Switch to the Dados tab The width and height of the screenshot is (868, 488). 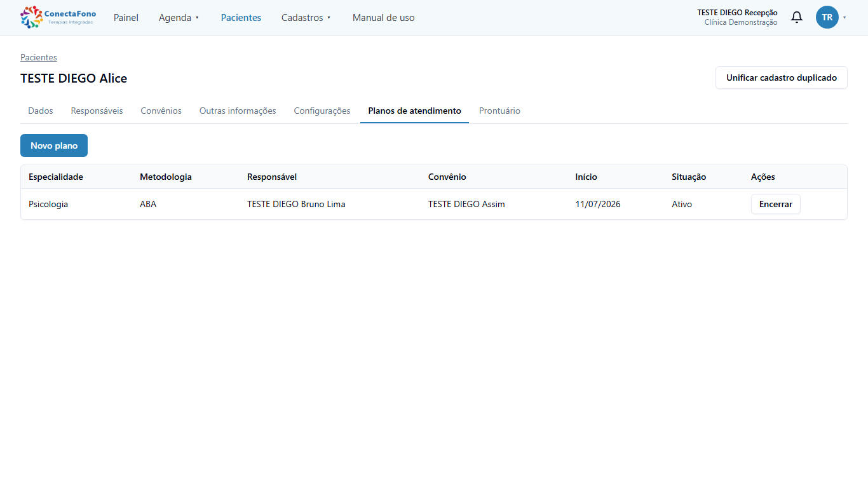tap(41, 111)
